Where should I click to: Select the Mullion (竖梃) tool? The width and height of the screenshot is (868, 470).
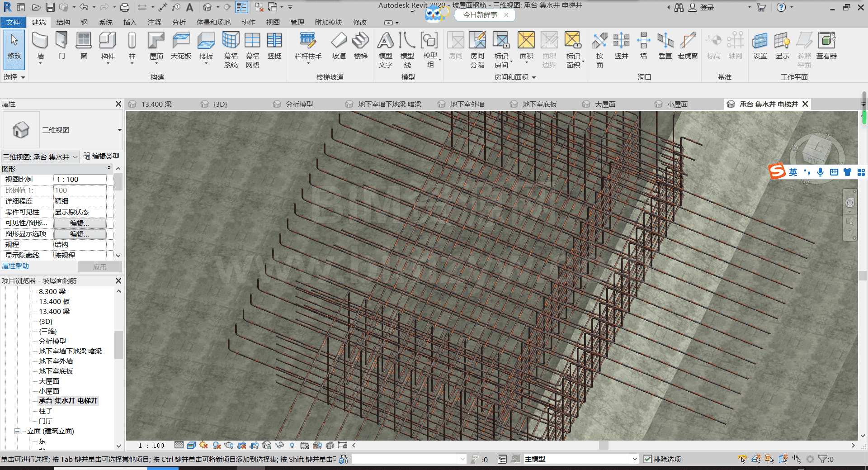pos(274,46)
